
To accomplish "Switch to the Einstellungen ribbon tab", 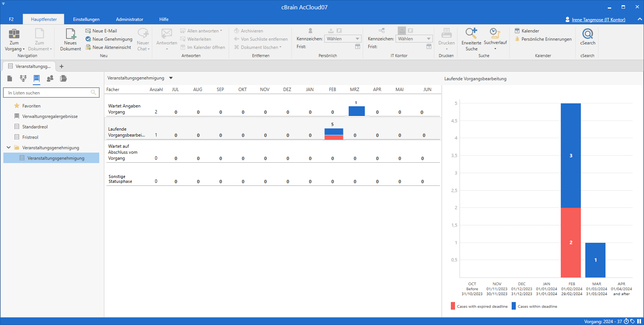I will tap(86, 19).
